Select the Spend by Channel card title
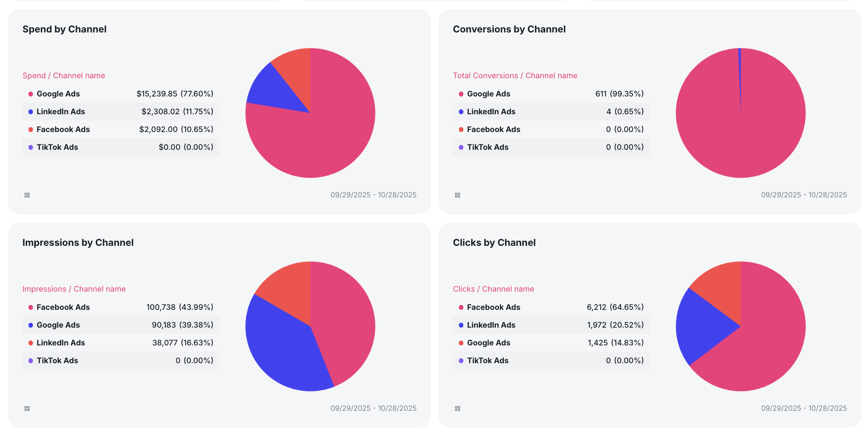The width and height of the screenshot is (868, 433). [x=64, y=29]
